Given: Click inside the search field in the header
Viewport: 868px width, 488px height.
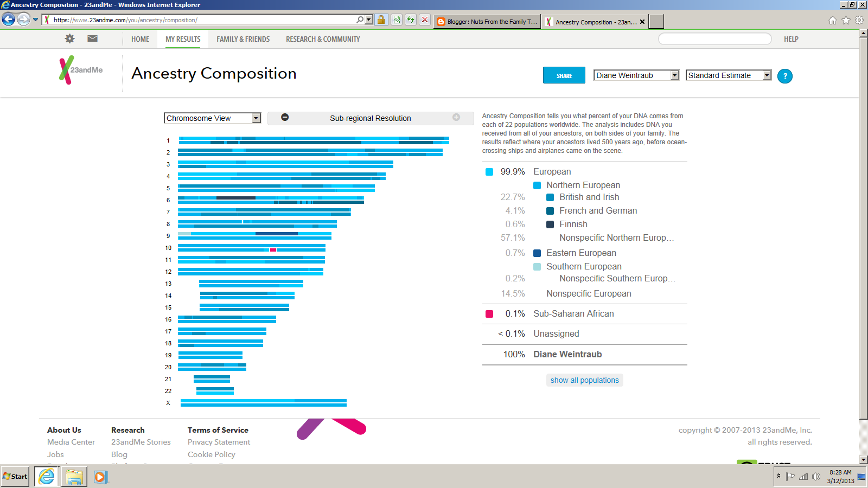Looking at the screenshot, I should pos(714,38).
